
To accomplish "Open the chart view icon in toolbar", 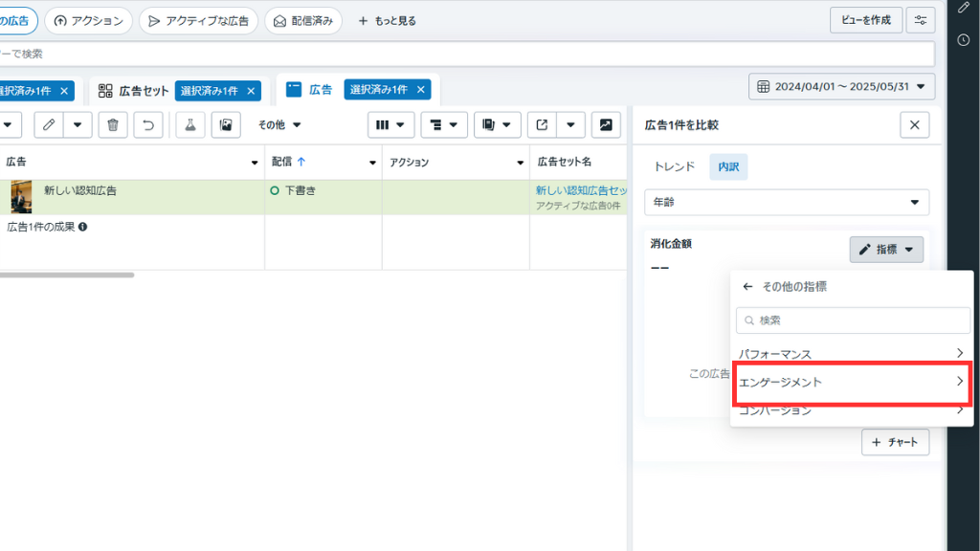I will click(605, 124).
